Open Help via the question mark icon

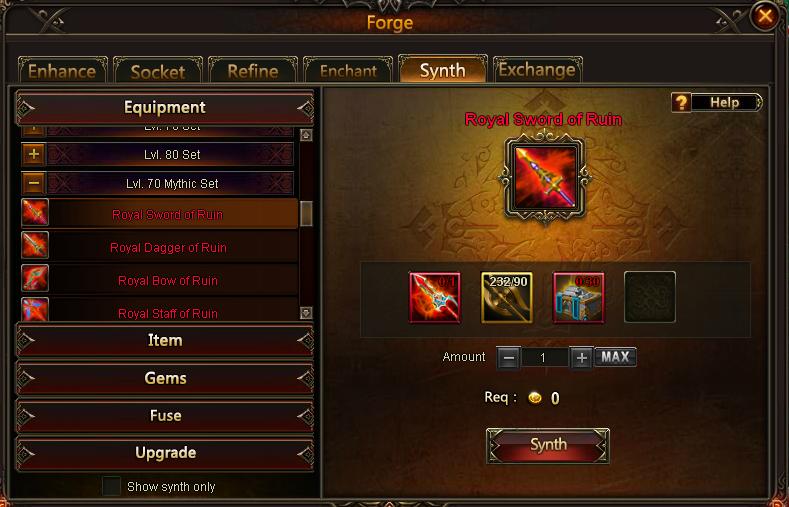click(x=681, y=103)
